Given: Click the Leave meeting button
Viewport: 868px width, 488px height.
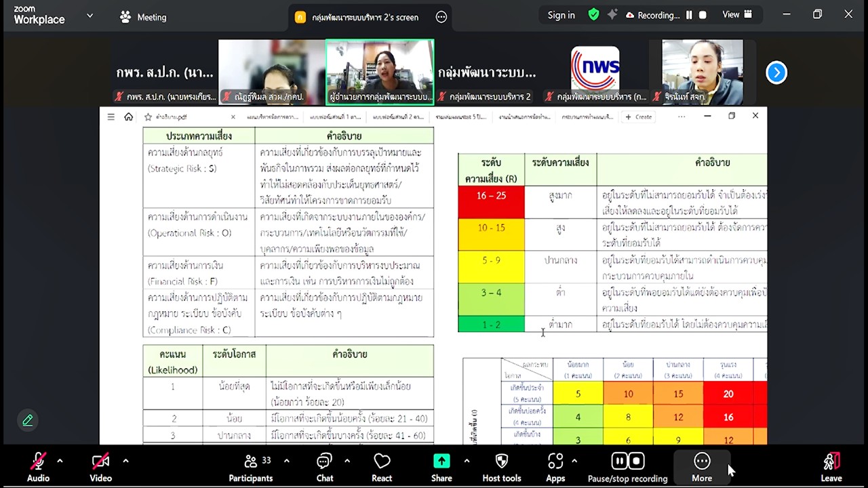Looking at the screenshot, I should coord(831,466).
